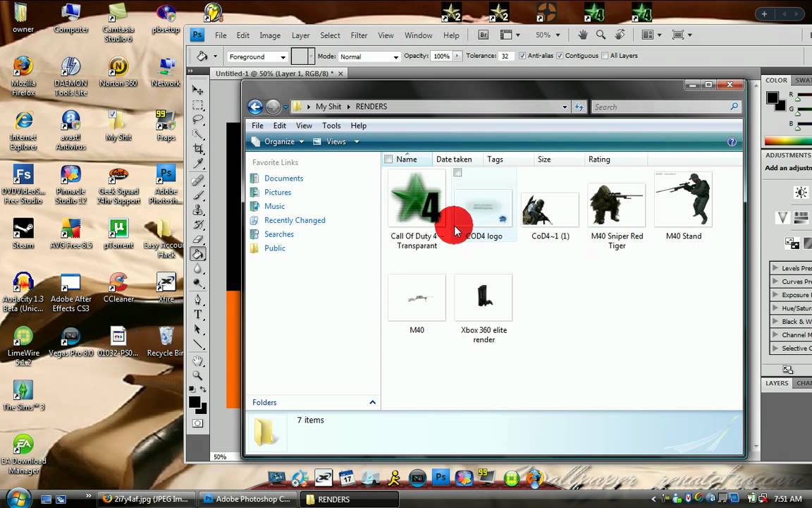Select the Brush tool

(x=197, y=195)
